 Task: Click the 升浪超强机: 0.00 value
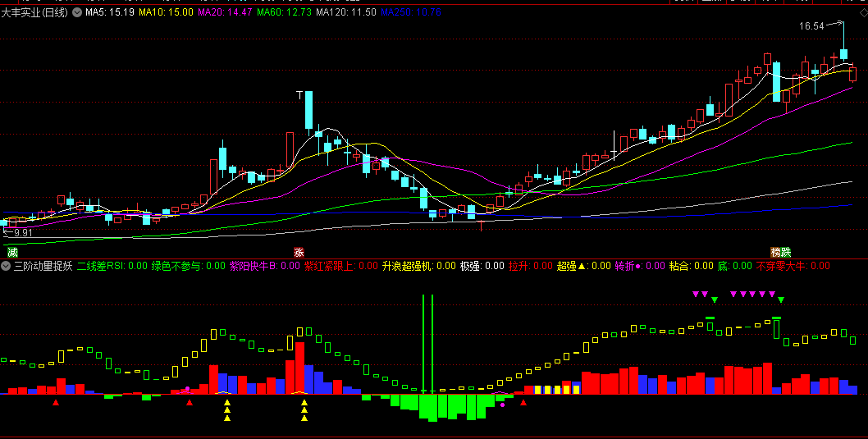pyautogui.click(x=419, y=267)
